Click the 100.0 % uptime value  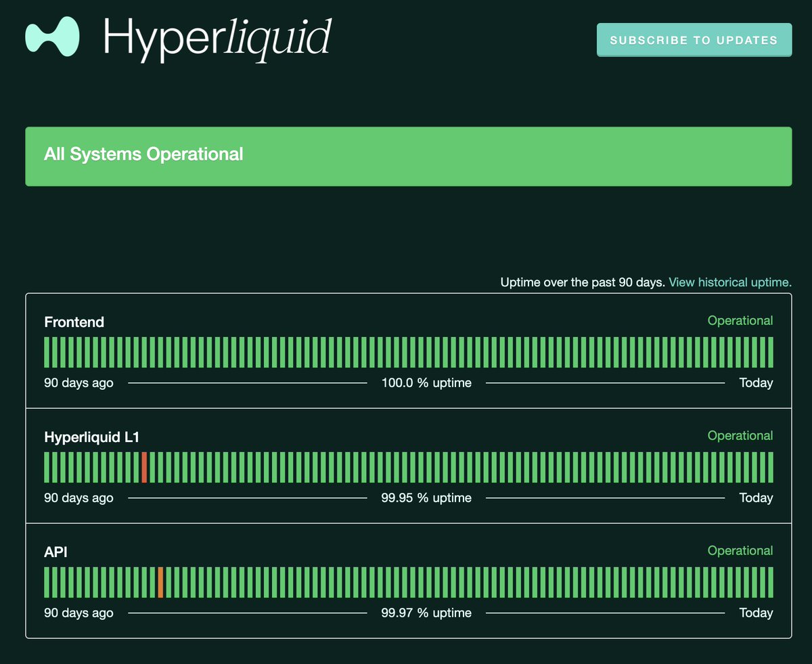(426, 383)
